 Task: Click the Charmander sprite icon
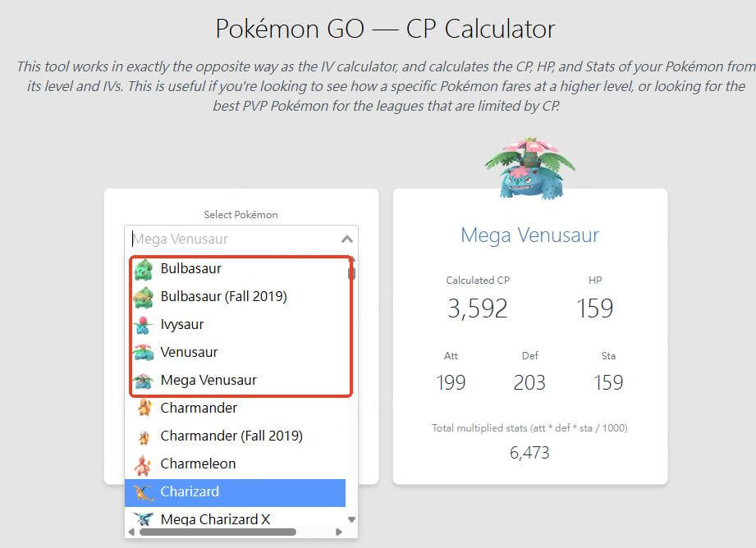pyautogui.click(x=144, y=409)
